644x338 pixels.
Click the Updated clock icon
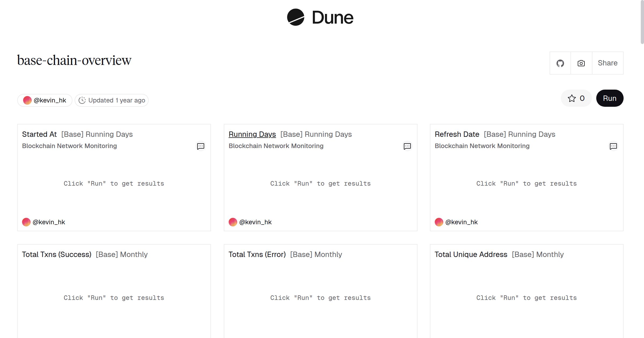click(x=82, y=100)
